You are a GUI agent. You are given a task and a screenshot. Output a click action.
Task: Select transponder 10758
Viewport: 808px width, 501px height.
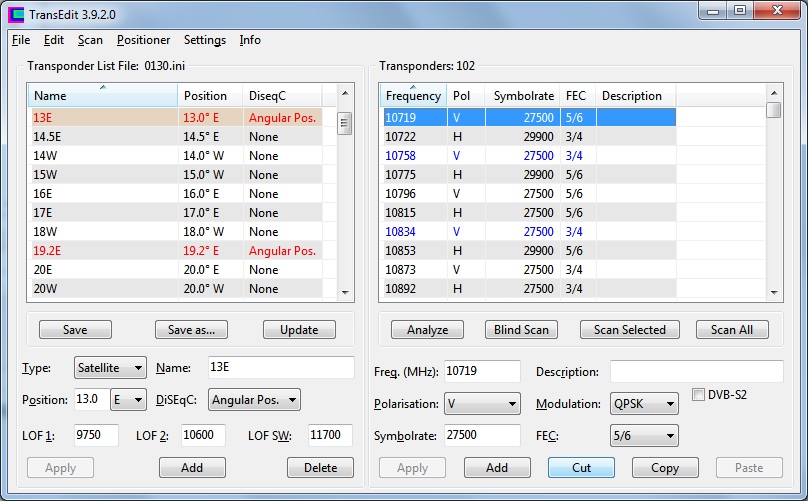pos(528,156)
